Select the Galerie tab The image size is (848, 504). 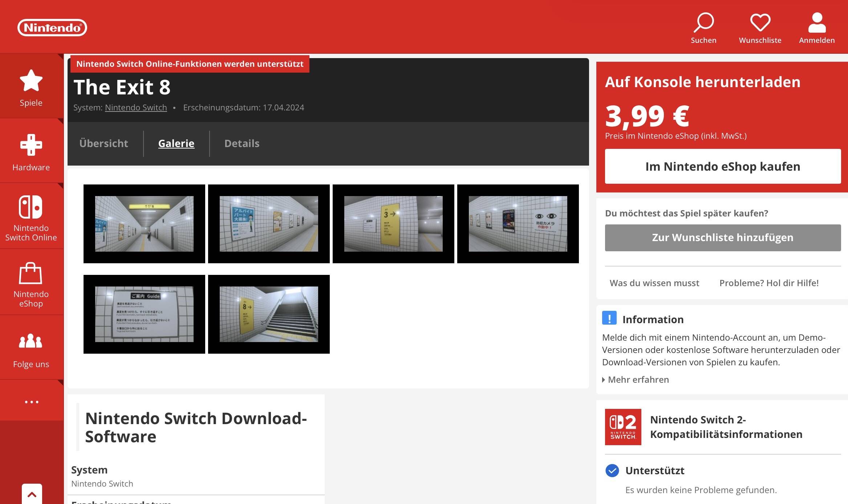(176, 143)
